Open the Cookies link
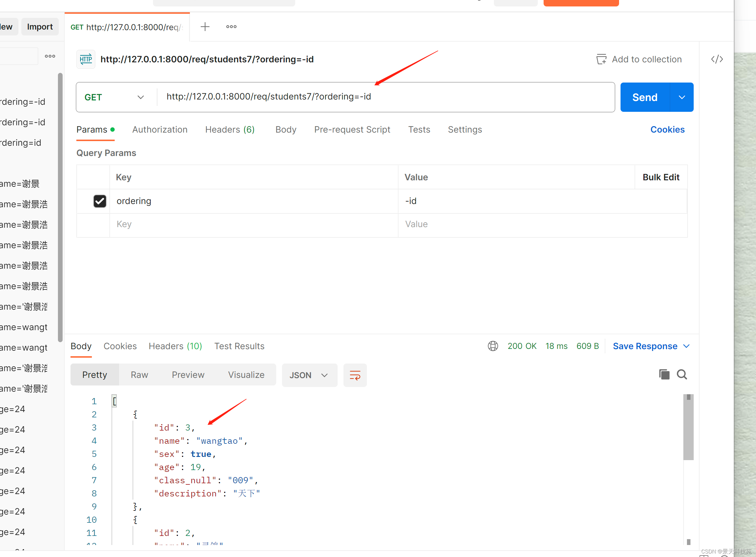The image size is (756, 557). pyautogui.click(x=667, y=129)
